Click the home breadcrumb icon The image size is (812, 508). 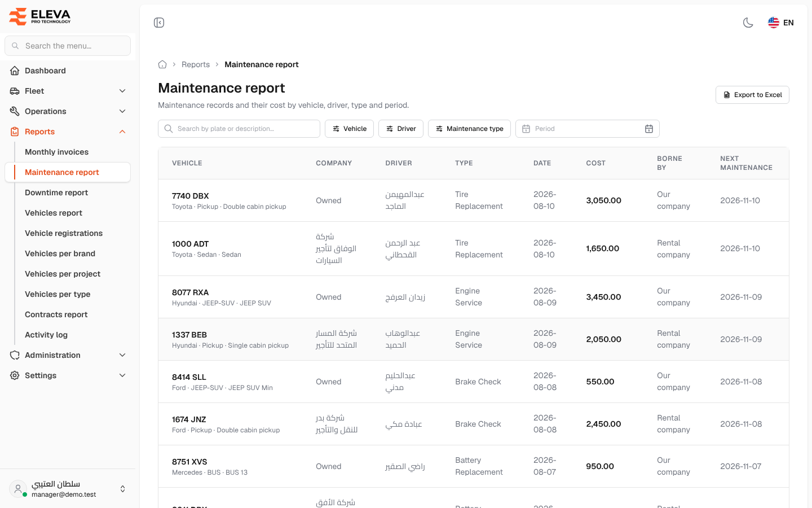coord(162,64)
